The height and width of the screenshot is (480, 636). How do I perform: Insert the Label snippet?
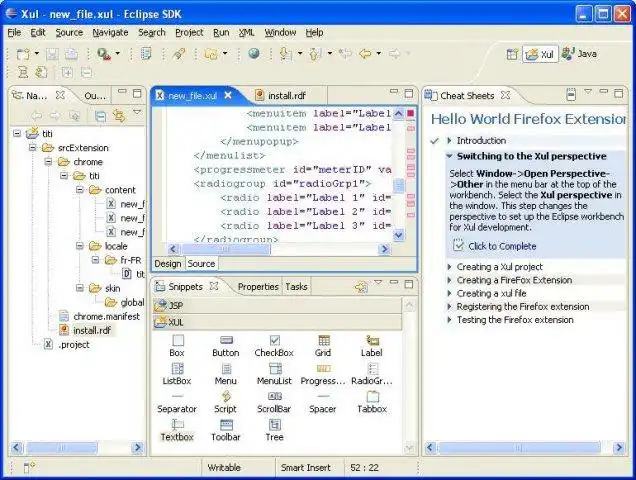372,346
